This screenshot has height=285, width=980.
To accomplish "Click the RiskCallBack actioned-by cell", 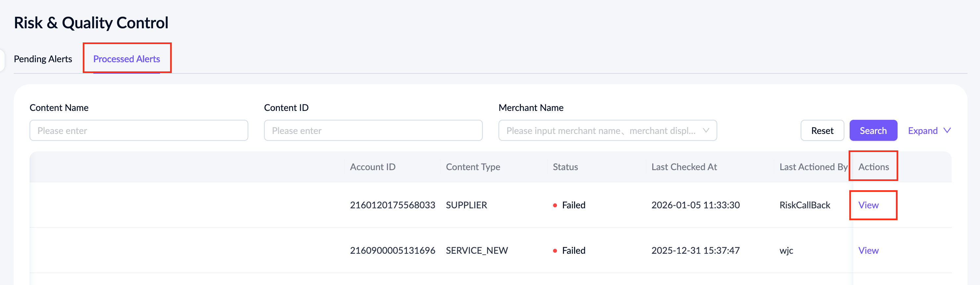I will (x=805, y=205).
